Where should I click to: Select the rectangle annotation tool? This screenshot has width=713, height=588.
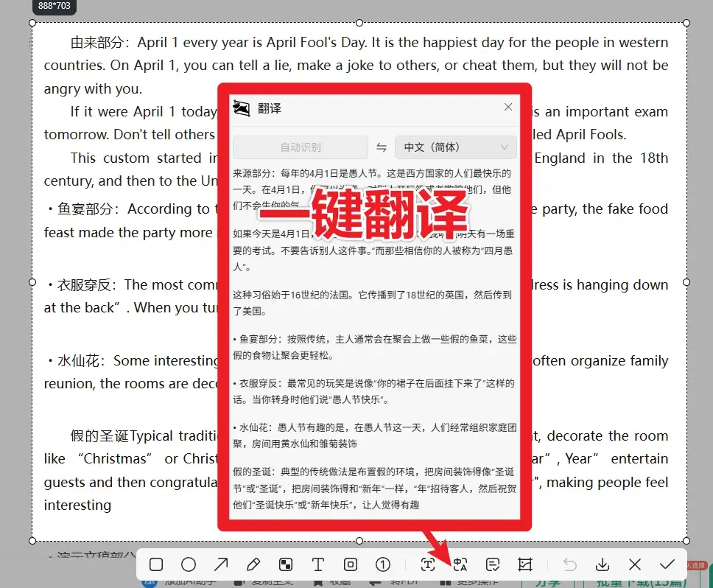pos(155,564)
